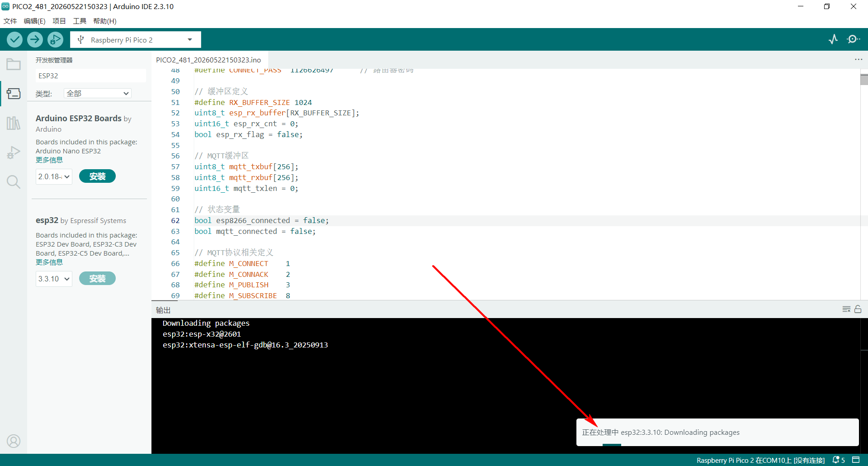The width and height of the screenshot is (868, 466).
Task: Open the 编辑(E) menu
Action: (34, 21)
